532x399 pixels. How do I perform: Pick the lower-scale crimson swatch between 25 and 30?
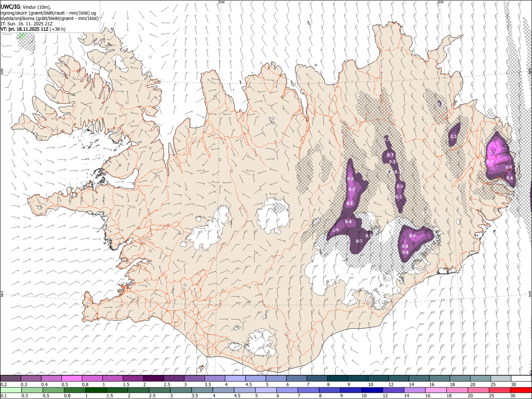[500, 390]
